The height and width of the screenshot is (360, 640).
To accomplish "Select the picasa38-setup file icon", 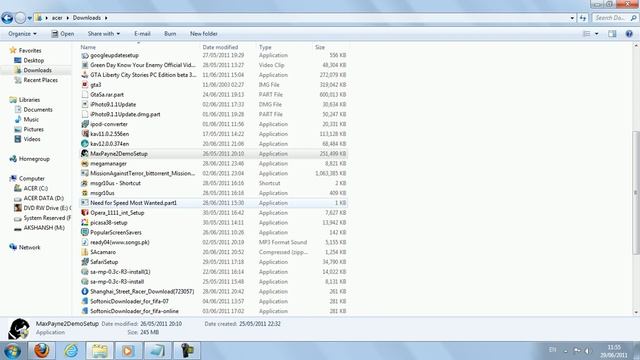I will point(85,222).
